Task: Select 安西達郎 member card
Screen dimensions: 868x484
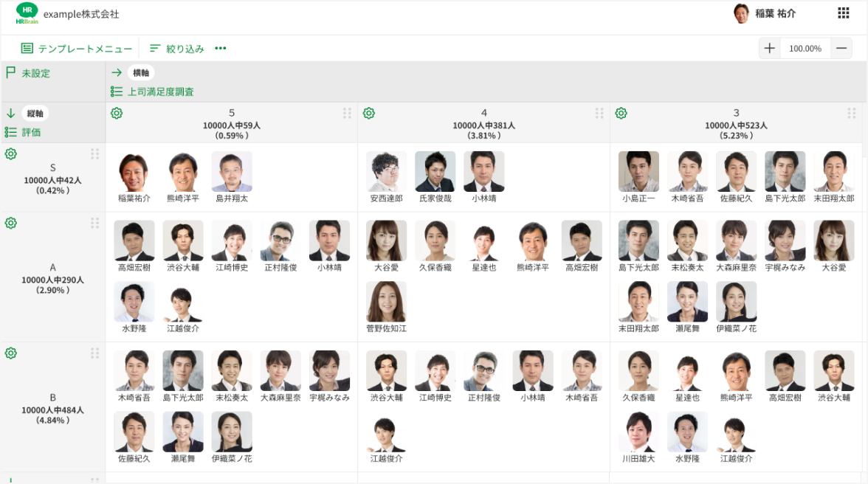Action: (387, 177)
